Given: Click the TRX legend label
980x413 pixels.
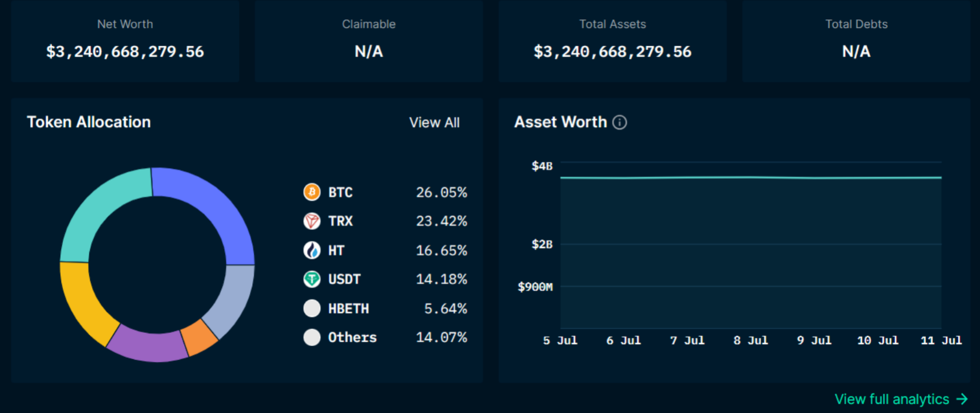Looking at the screenshot, I should click(x=340, y=221).
